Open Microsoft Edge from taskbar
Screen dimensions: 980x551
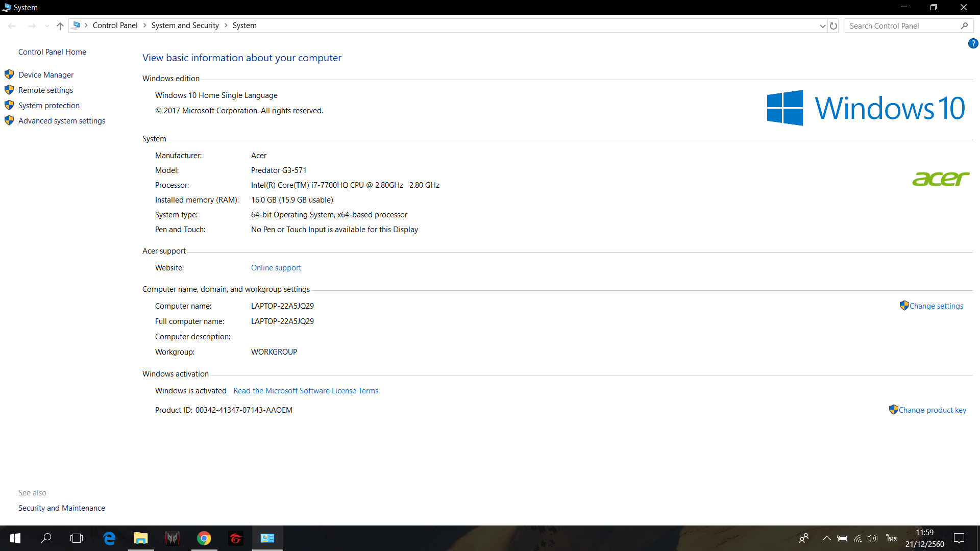point(109,538)
